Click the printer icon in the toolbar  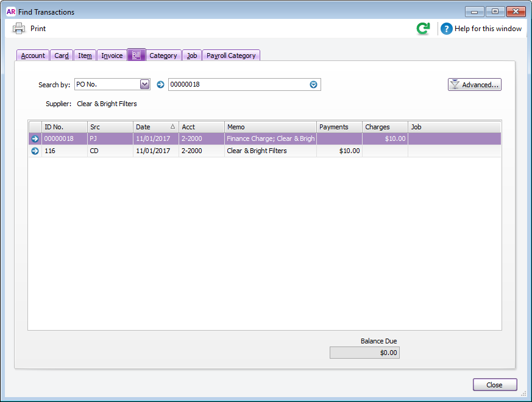click(x=19, y=29)
